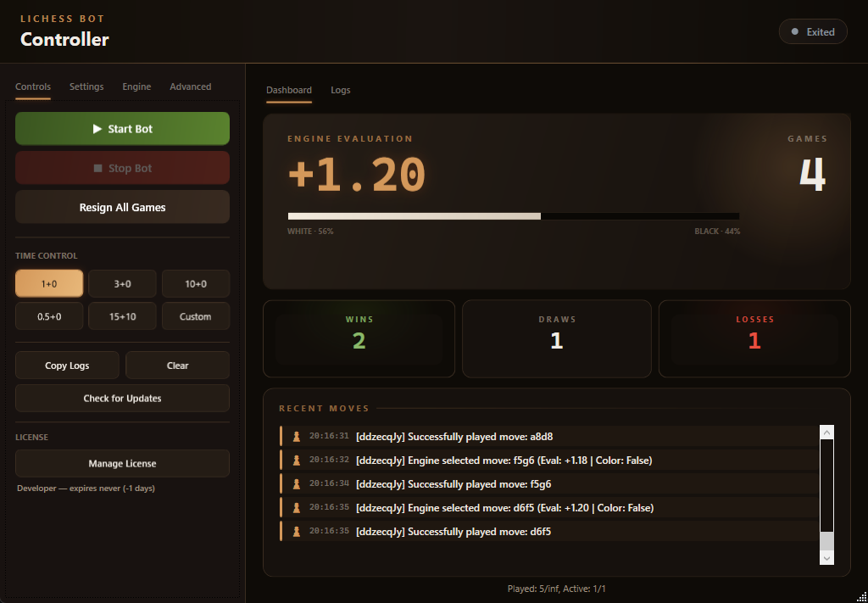Click the white/black evaluation bar

point(515,215)
